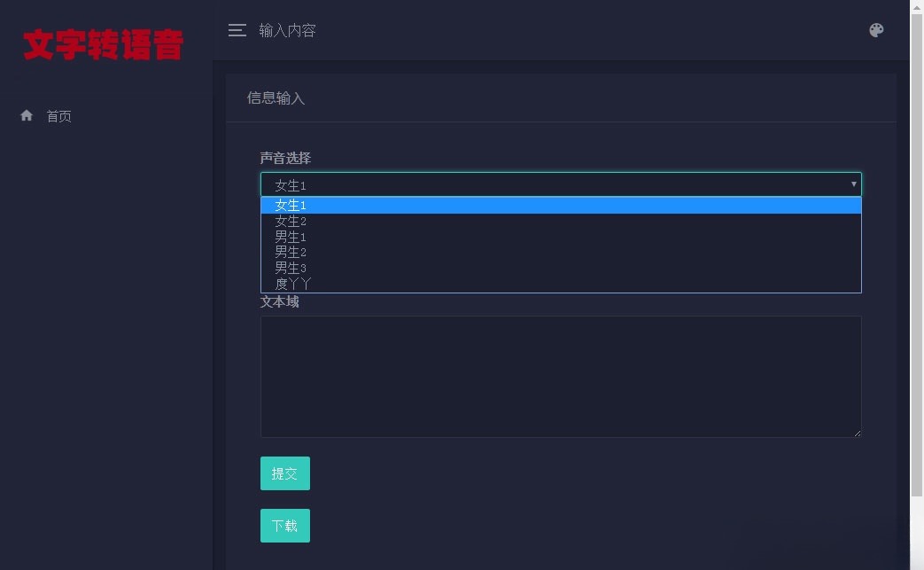The image size is (924, 570).
Task: Click the home icon in the sidebar
Action: point(26,114)
